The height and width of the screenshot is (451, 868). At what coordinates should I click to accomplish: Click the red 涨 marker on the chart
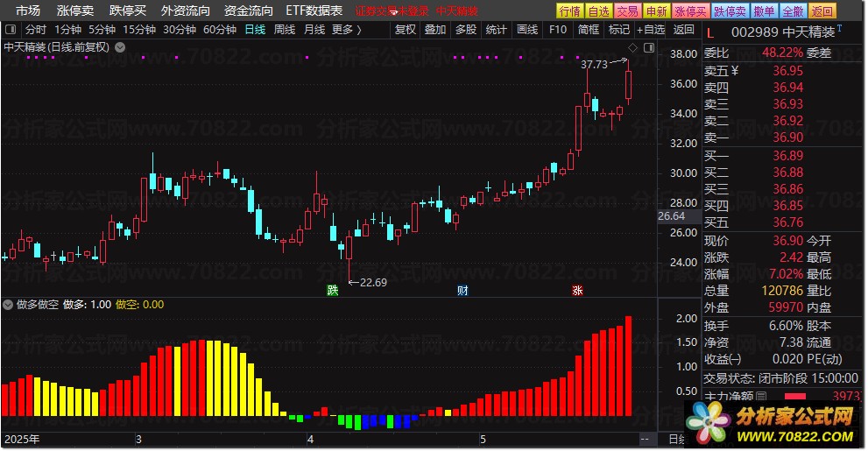click(x=577, y=291)
